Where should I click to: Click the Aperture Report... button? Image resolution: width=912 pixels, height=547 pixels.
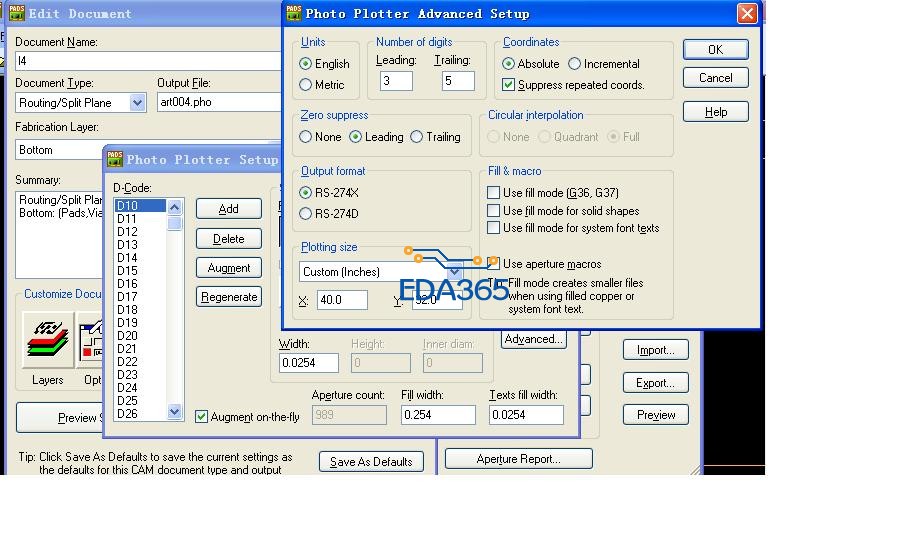point(518,459)
